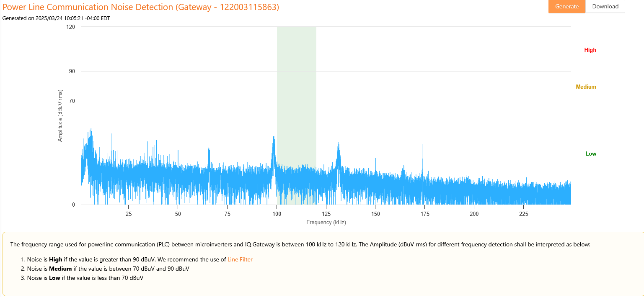Click the Generated on timestamp text

pyautogui.click(x=56, y=18)
